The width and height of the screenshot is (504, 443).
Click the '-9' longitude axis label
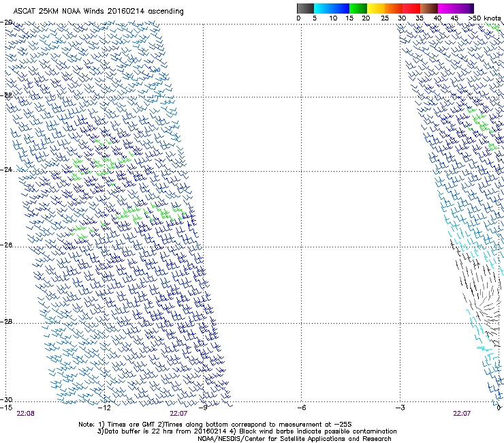(x=203, y=408)
